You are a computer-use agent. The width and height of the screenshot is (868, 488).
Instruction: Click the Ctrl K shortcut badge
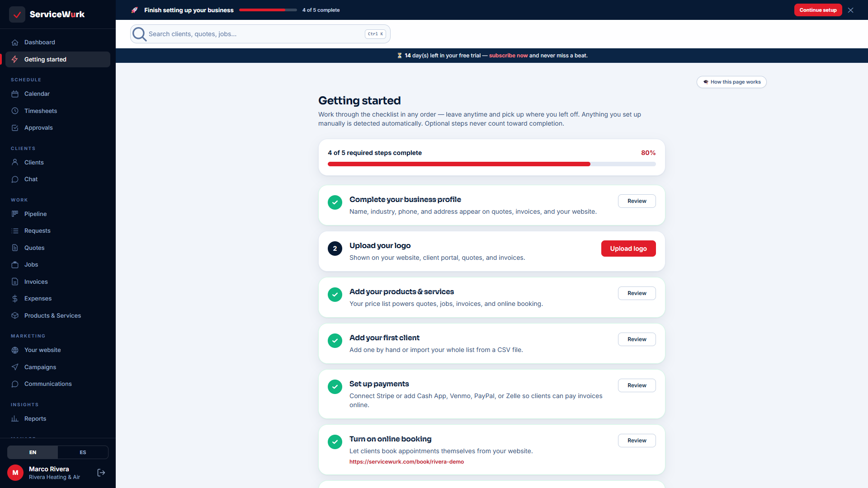point(375,34)
